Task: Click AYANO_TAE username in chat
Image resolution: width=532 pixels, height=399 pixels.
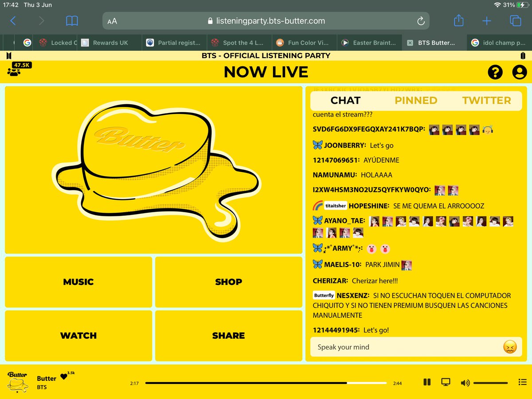Action: click(x=344, y=221)
